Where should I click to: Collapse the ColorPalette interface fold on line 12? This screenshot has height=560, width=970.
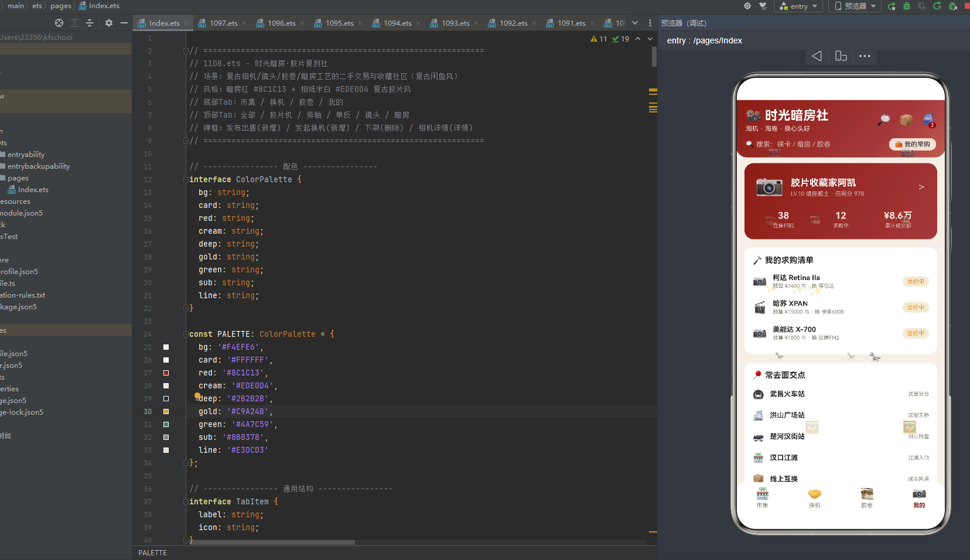186,179
